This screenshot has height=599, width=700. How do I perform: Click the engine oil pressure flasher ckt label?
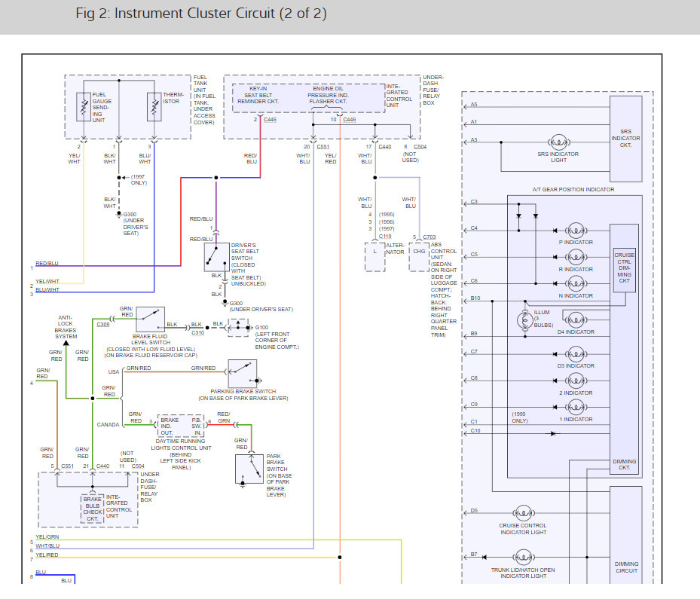pos(328,95)
